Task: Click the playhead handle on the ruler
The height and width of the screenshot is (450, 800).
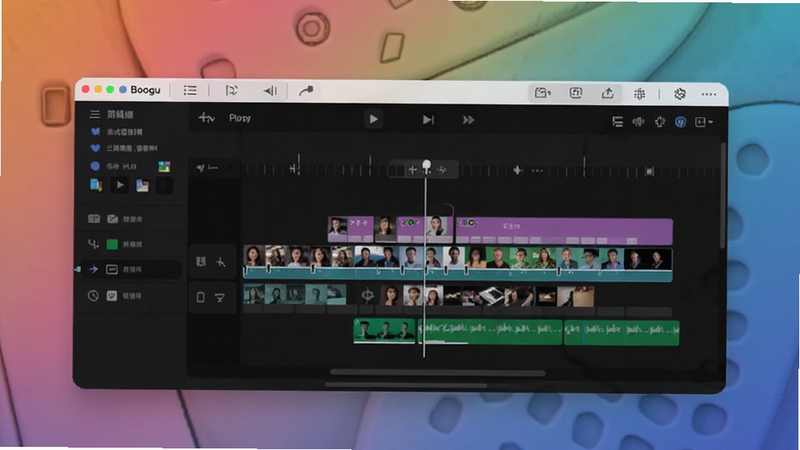Action: click(427, 165)
